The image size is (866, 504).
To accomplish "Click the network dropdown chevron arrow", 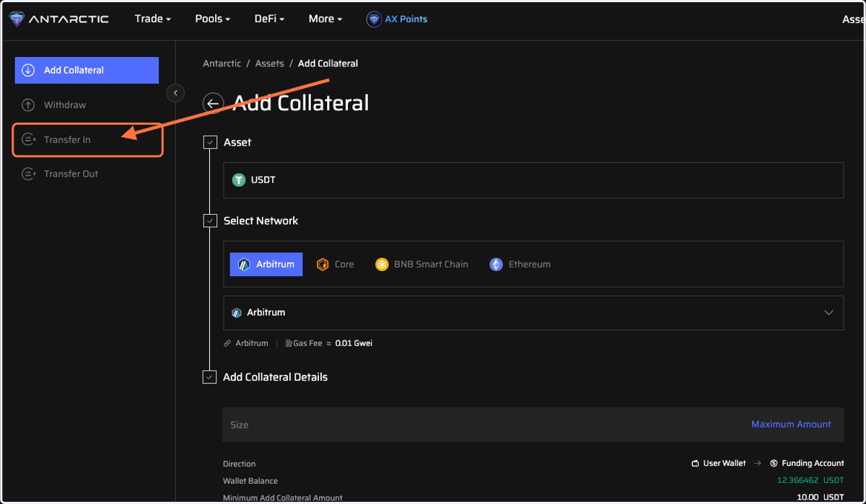I will (x=828, y=313).
